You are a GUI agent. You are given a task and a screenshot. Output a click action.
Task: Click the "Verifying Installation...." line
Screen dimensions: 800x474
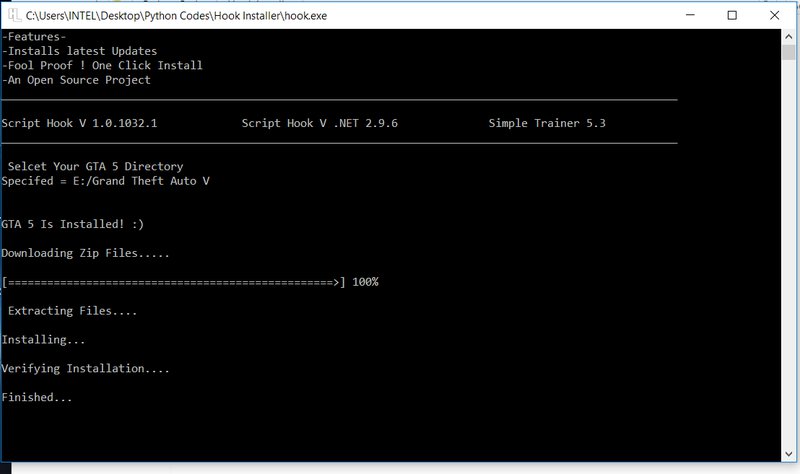click(x=86, y=369)
